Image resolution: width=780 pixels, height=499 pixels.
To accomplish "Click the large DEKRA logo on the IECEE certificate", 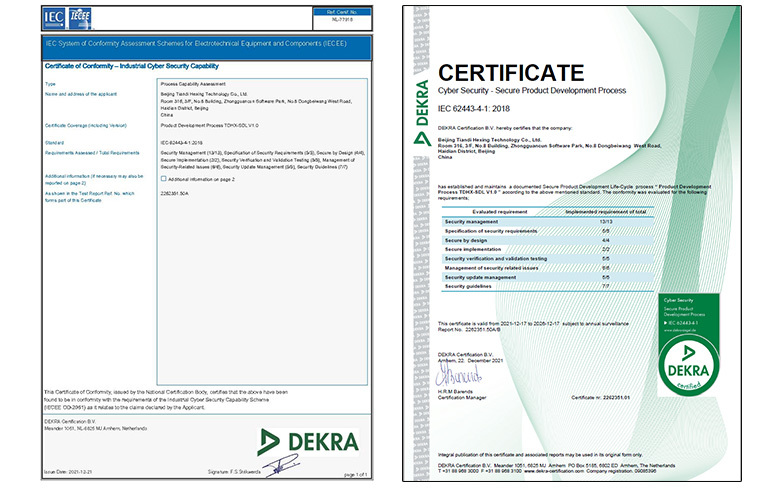I will coord(308,442).
